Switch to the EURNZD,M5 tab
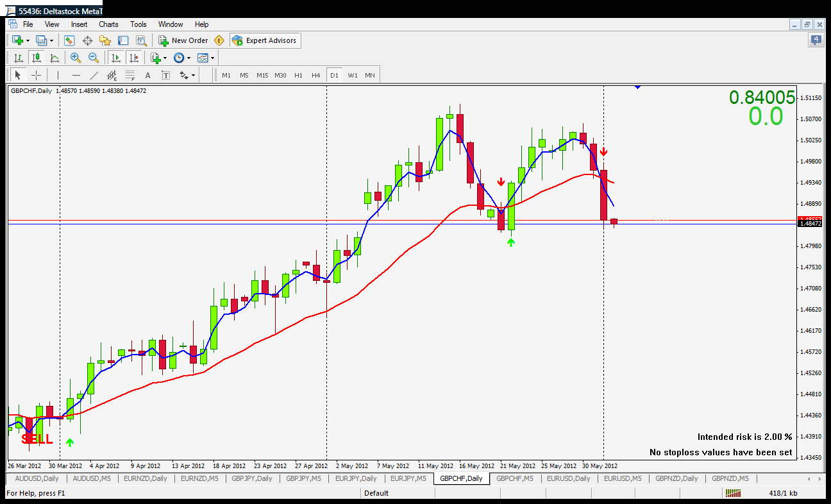831x504 pixels. click(x=199, y=478)
